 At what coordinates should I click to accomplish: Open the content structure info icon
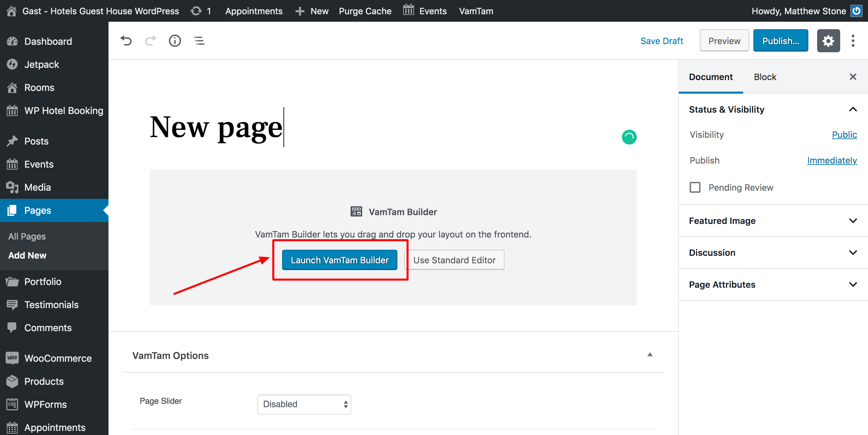(x=175, y=41)
